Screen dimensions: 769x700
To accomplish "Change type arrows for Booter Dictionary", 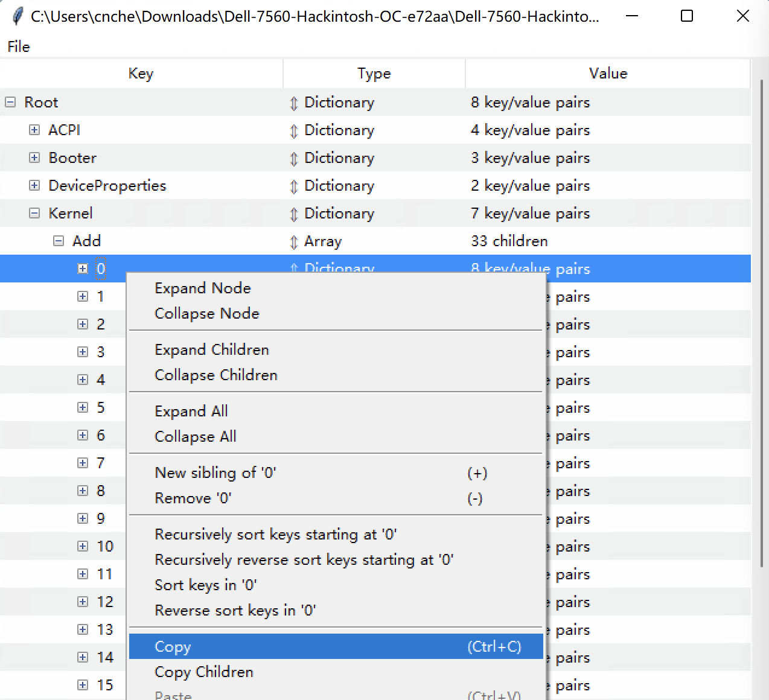I will coord(294,159).
